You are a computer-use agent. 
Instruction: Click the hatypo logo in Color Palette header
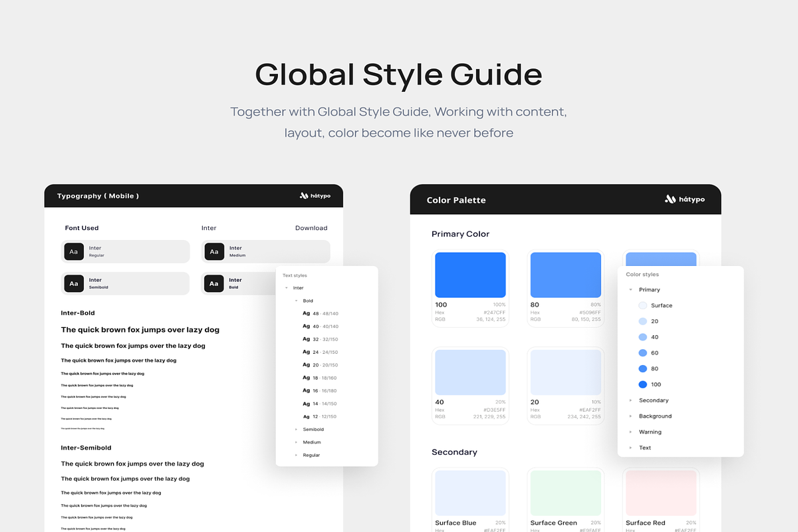(684, 199)
